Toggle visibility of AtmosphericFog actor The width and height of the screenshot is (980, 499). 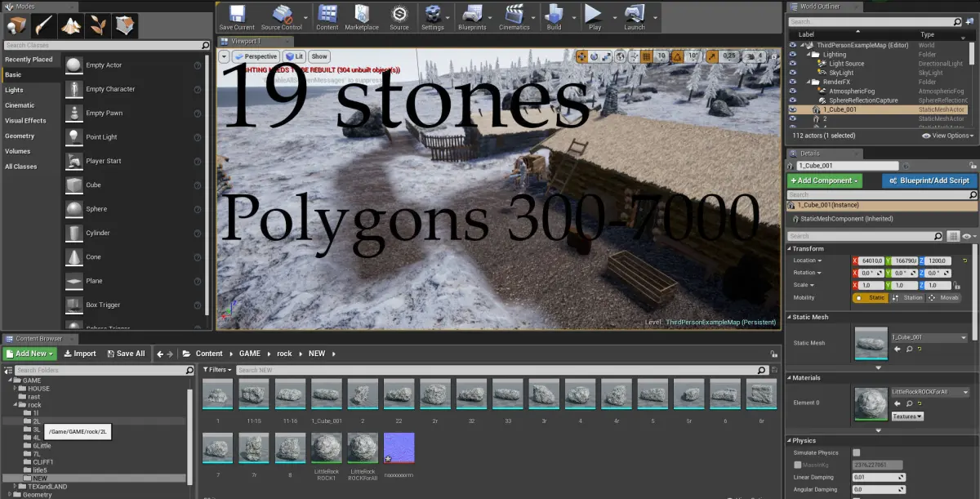[792, 91]
